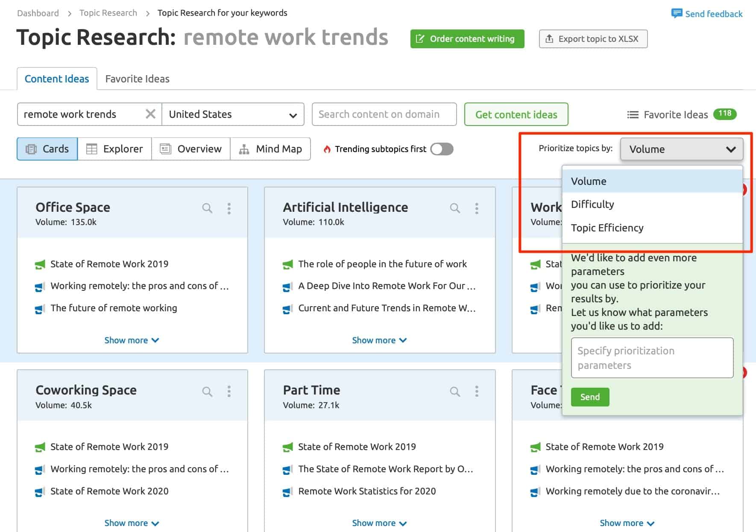Switch to the Favorite Ideas tab
Image resolution: width=756 pixels, height=532 pixels.
(x=137, y=78)
